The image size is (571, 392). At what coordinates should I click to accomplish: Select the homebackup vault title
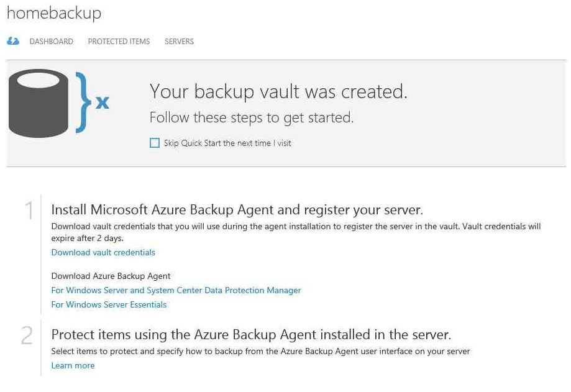tap(54, 13)
